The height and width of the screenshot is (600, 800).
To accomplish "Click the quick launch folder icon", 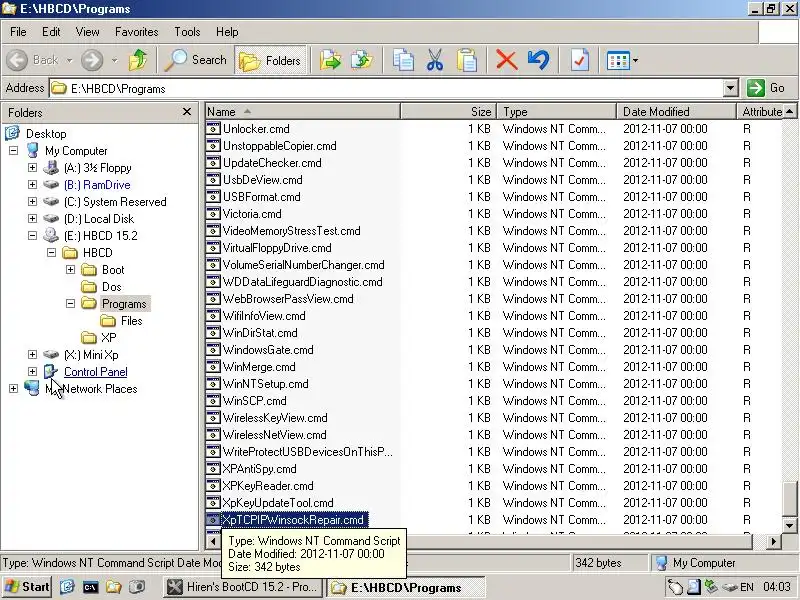I will click(x=113, y=587).
